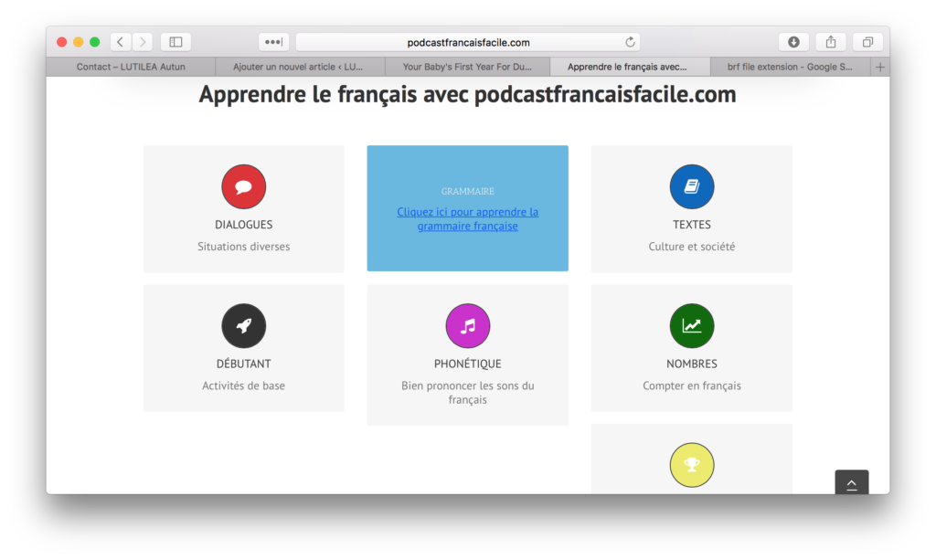Viewport: 936px width, 560px height.
Task: Minimize the window with the yellow button
Action: (x=79, y=42)
